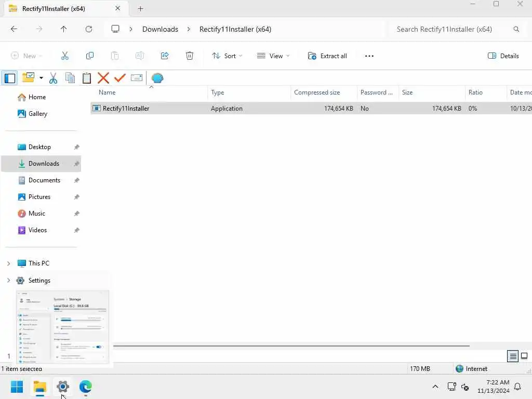The image size is (532, 399).
Task: Sort by Compressed size column header
Action: [x=324, y=92]
